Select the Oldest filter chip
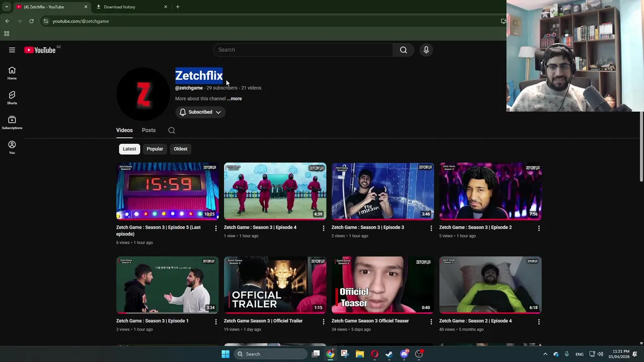The width and height of the screenshot is (644, 362). (181, 149)
